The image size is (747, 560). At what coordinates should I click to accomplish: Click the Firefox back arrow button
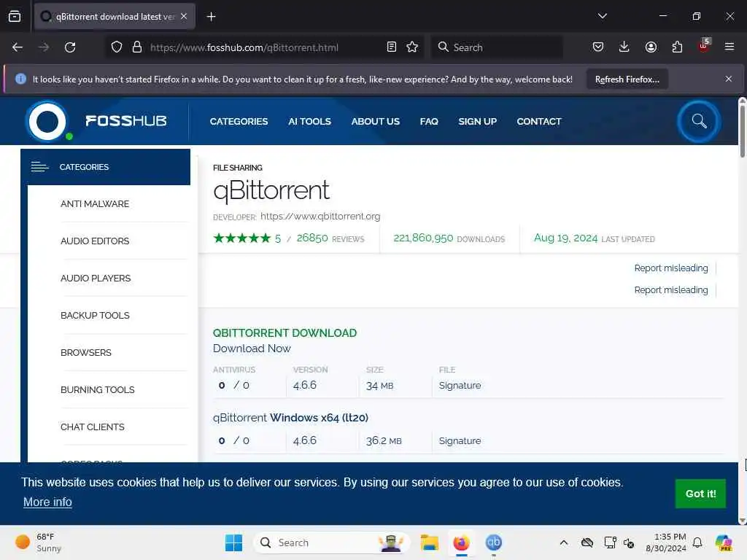point(18,47)
